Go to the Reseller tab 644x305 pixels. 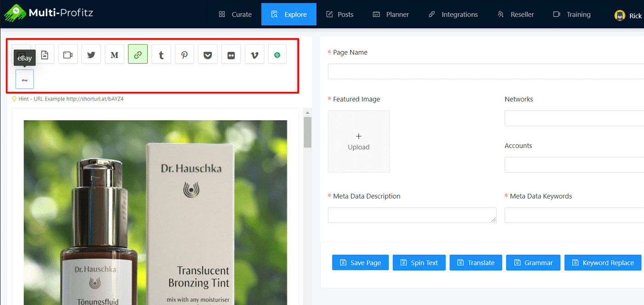click(x=516, y=14)
